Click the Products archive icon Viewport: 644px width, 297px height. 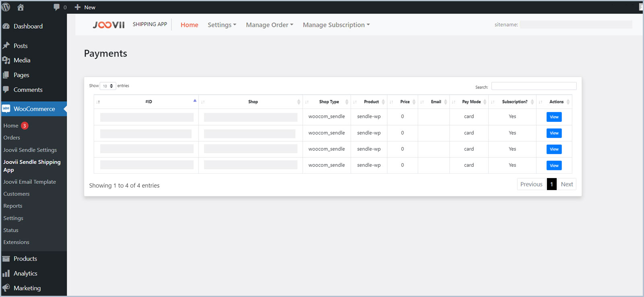pos(6,259)
